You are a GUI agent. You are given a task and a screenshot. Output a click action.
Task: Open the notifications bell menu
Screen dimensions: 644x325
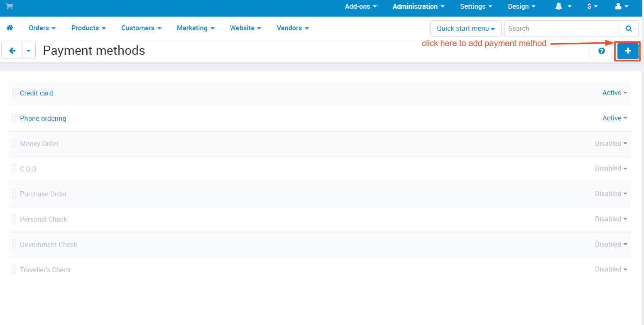pos(563,6)
